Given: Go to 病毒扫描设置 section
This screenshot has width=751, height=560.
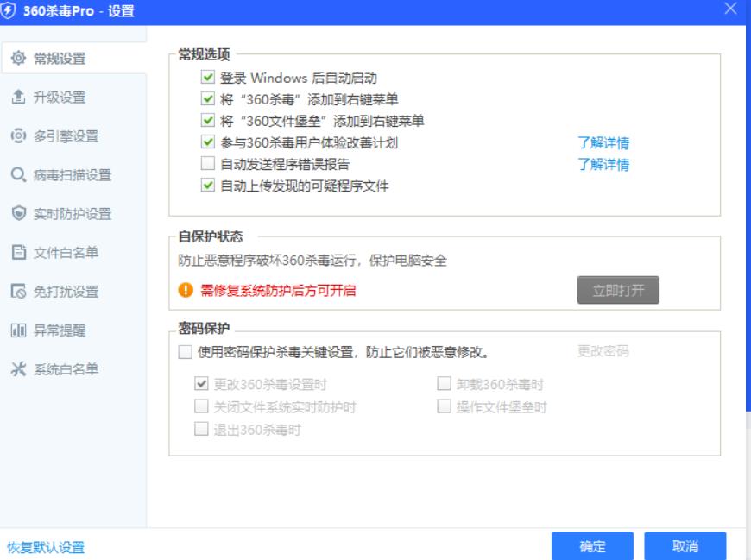Looking at the screenshot, I should (73, 174).
